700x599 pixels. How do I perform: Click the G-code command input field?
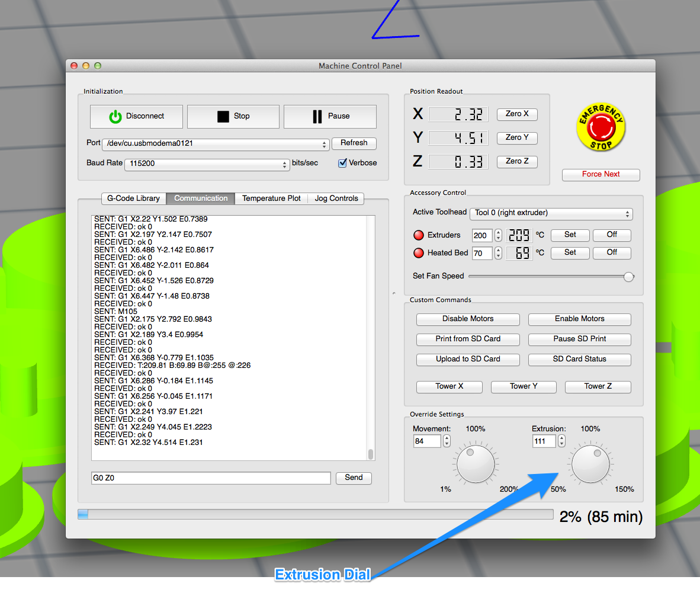[x=211, y=478]
